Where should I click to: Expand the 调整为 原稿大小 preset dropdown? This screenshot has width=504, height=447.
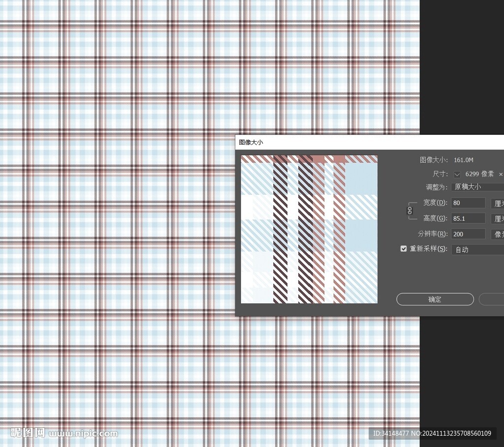477,187
